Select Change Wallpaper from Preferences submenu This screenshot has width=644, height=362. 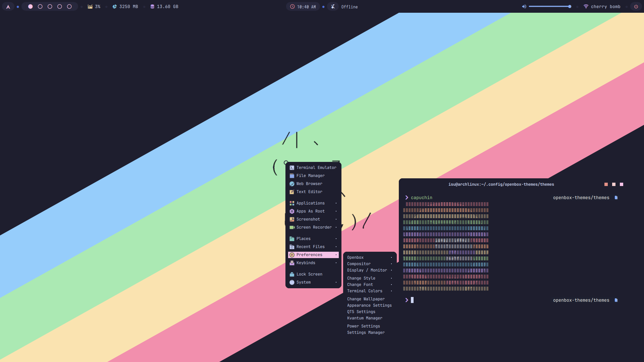pos(366,299)
